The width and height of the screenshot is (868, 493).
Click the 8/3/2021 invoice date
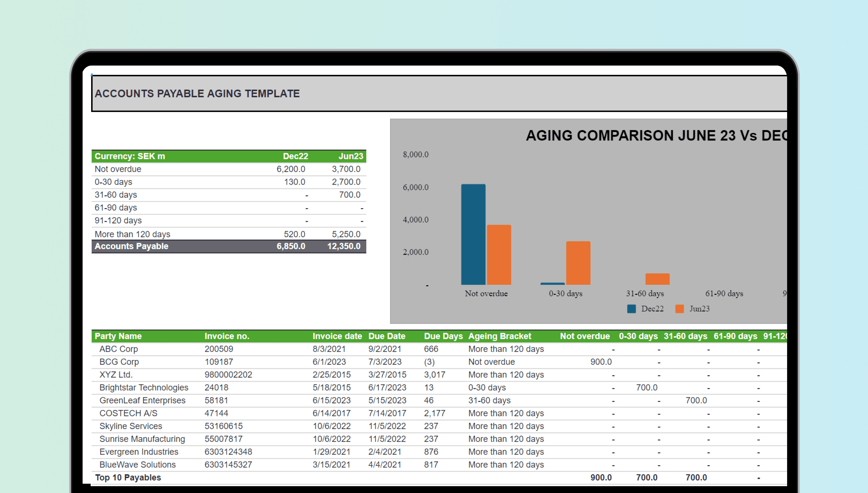coord(329,349)
